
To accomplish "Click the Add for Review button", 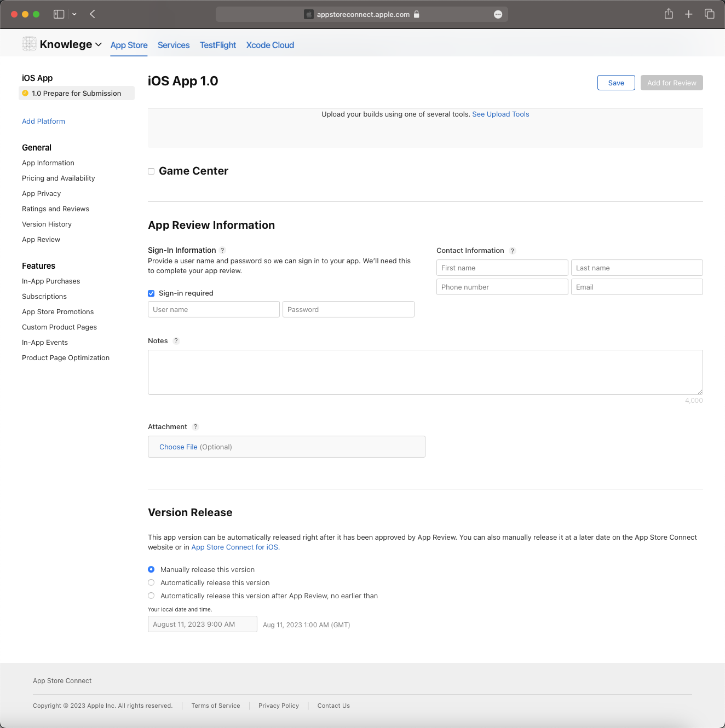I will pos(672,83).
